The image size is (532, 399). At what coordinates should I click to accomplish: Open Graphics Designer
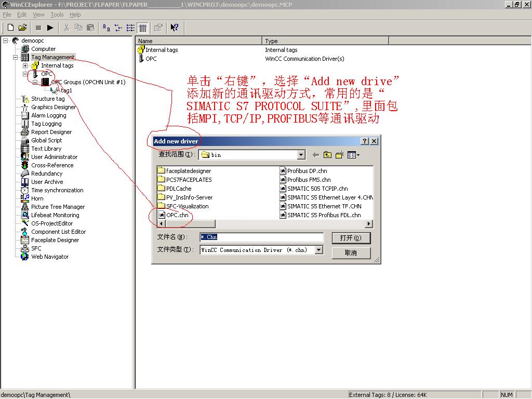click(x=54, y=107)
